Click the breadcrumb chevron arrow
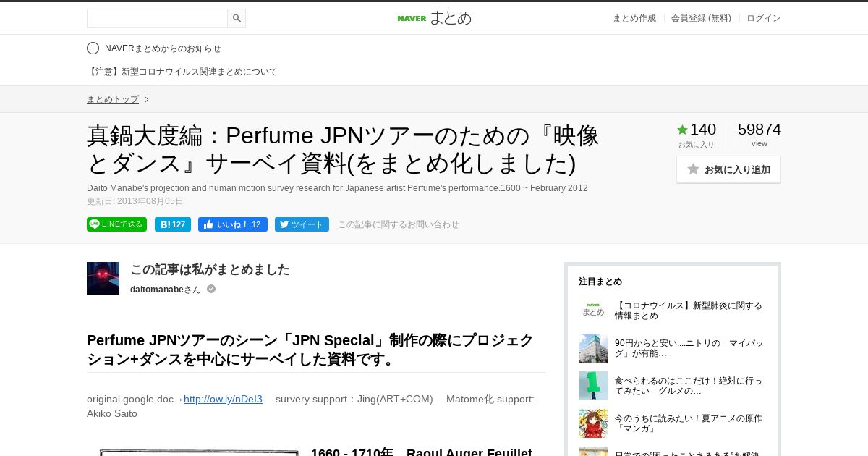 point(146,99)
